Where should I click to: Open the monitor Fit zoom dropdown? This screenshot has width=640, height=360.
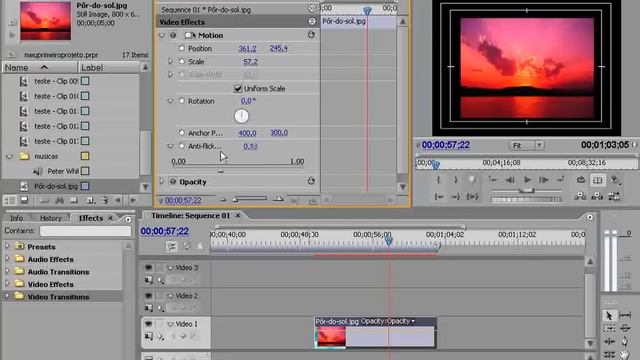coord(527,145)
